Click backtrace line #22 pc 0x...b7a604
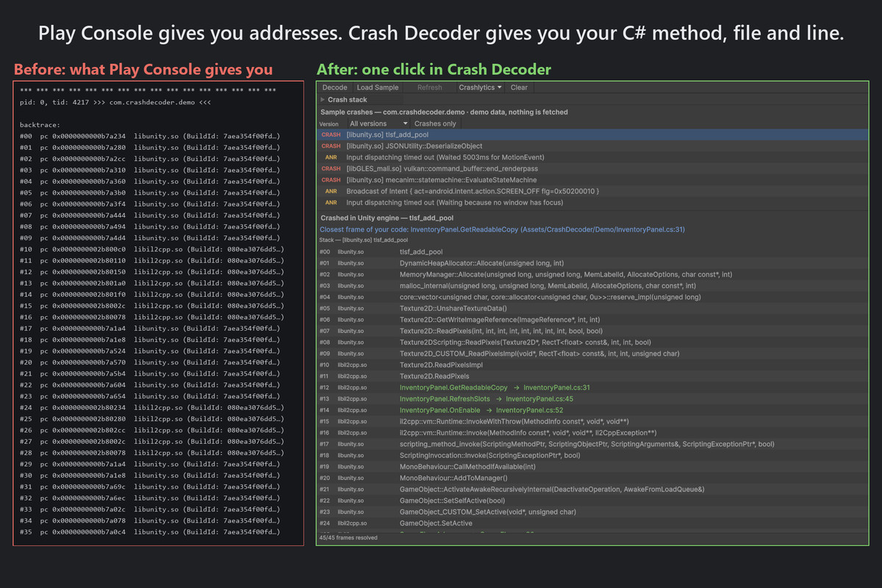The width and height of the screenshot is (882, 588). coord(151,385)
